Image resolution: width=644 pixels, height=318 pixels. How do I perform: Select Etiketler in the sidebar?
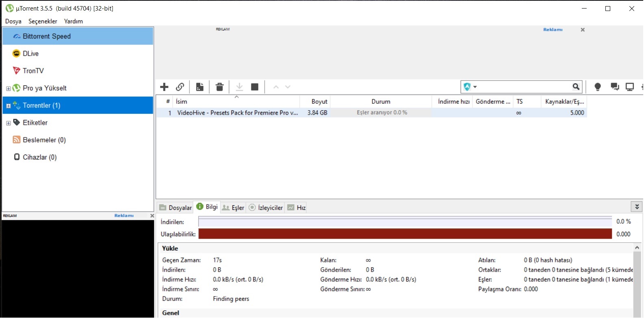coord(78,122)
